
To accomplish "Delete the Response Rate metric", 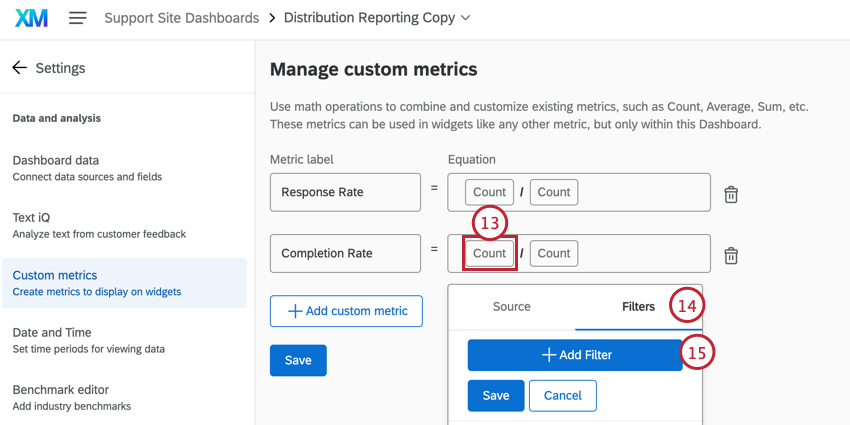I will pos(731,194).
